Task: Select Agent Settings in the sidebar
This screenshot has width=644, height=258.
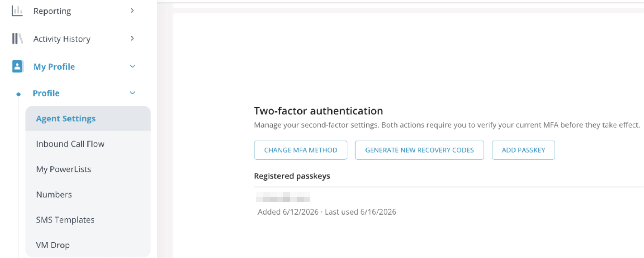Action: pyautogui.click(x=88, y=118)
